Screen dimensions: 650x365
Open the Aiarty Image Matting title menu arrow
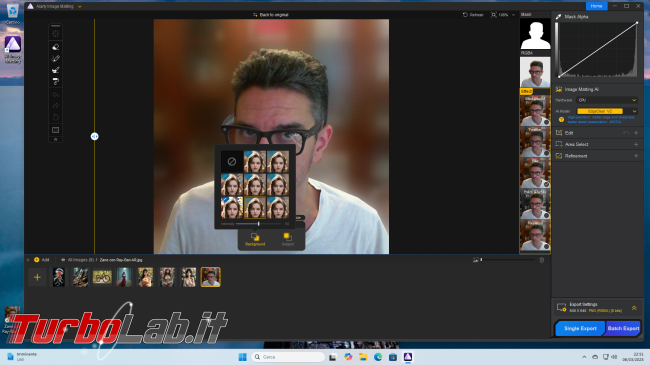80,6
